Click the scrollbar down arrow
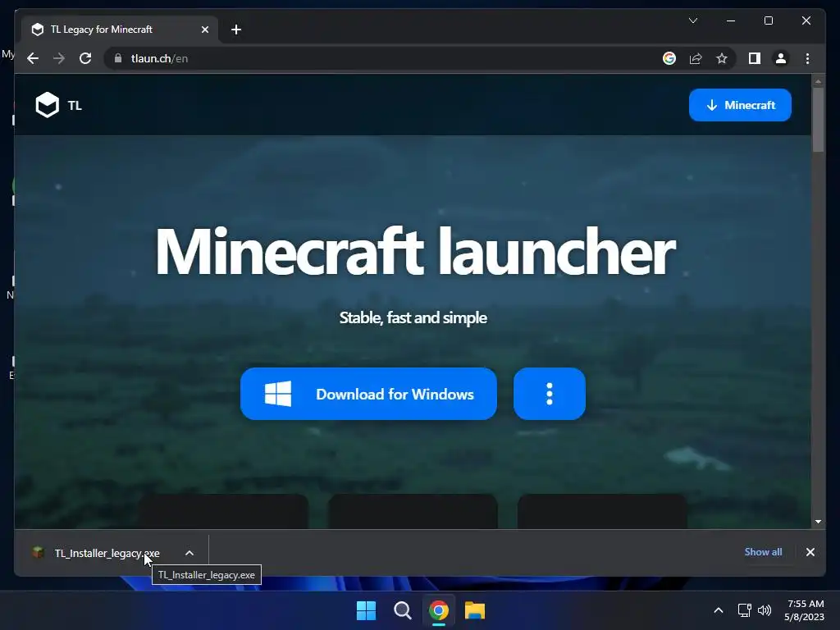Screen dimensions: 840x630 818,521
